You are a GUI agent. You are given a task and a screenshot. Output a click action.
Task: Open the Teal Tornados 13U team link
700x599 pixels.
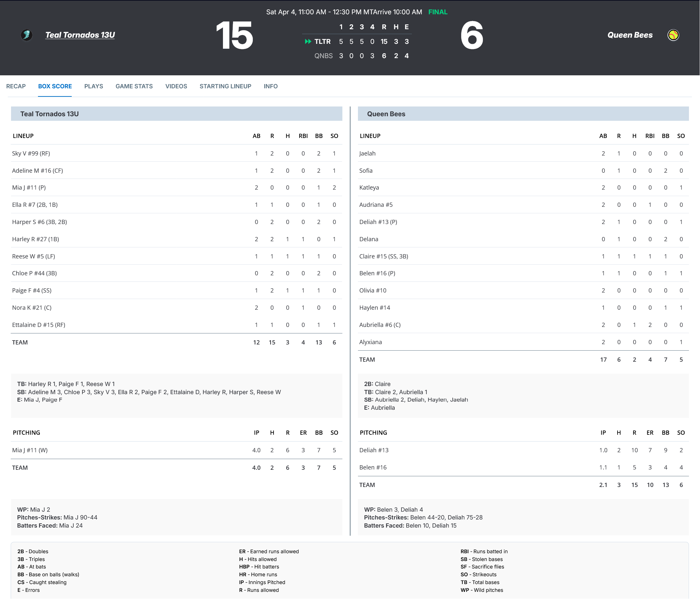coord(80,35)
